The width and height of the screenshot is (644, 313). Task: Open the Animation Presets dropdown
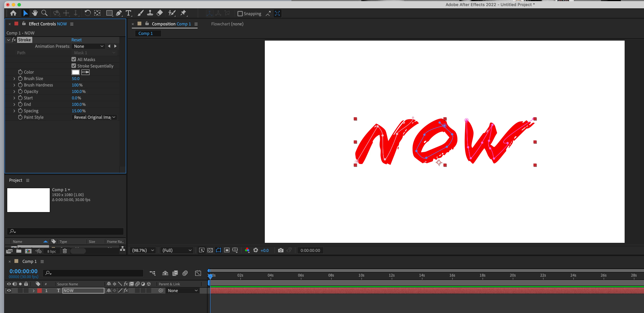88,46
